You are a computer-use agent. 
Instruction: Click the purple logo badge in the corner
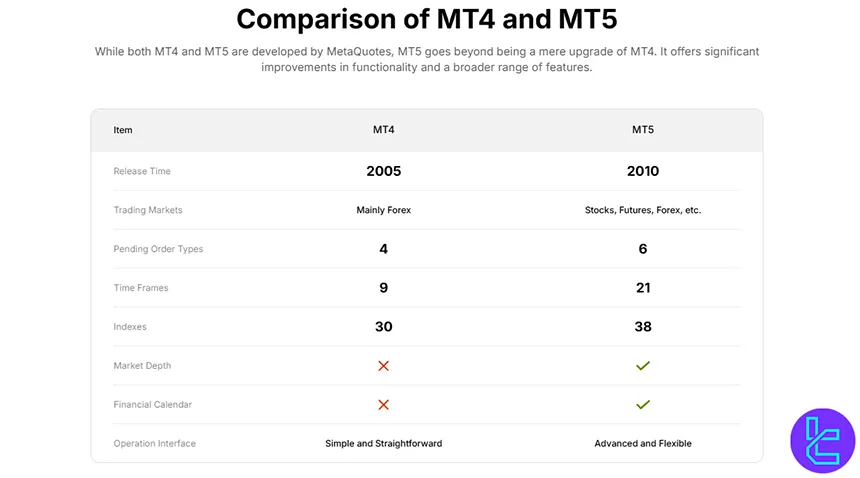pos(822,440)
